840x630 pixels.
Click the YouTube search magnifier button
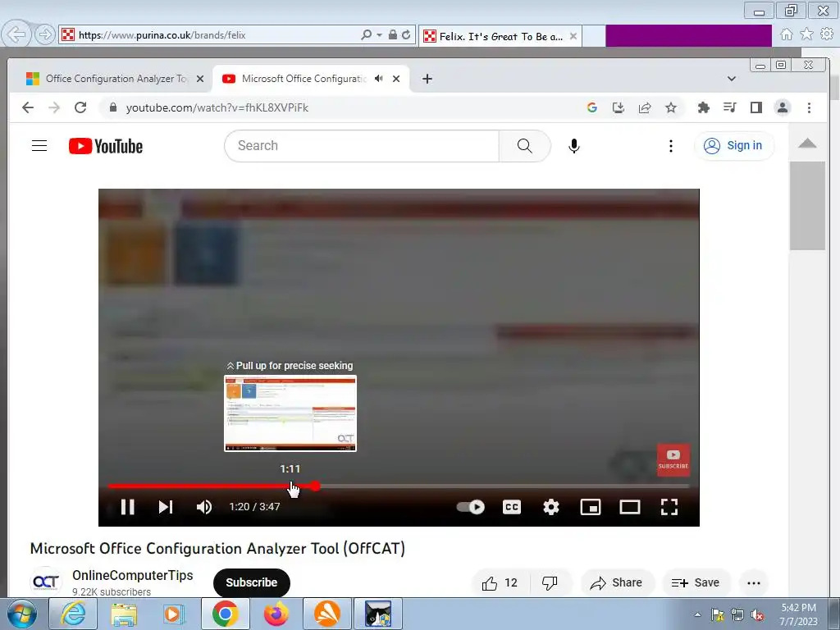(524, 146)
